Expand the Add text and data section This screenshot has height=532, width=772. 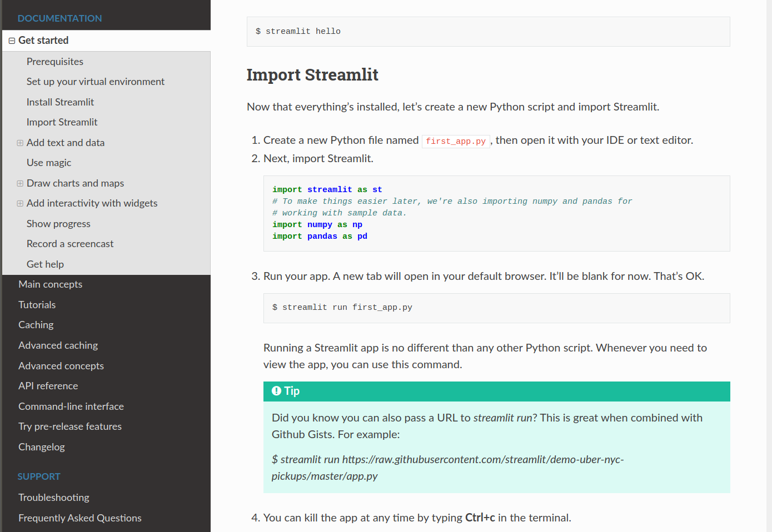pyautogui.click(x=19, y=142)
